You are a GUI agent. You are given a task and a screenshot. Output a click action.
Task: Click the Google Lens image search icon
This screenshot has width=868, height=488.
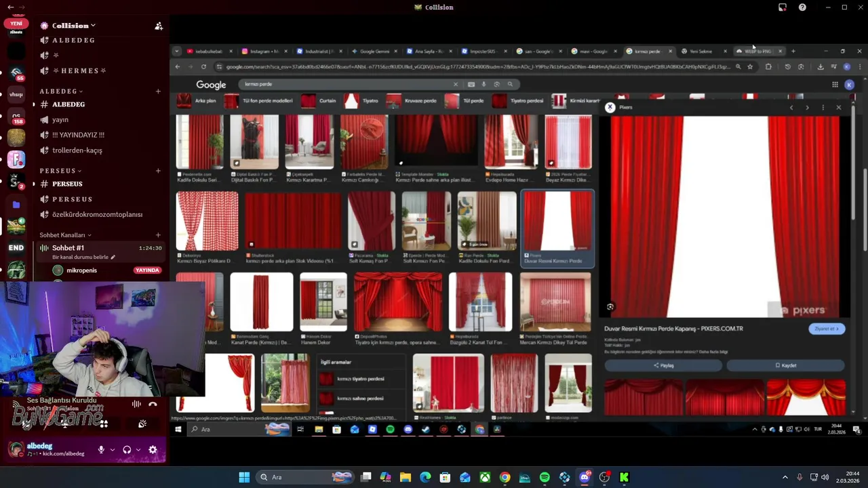[496, 84]
